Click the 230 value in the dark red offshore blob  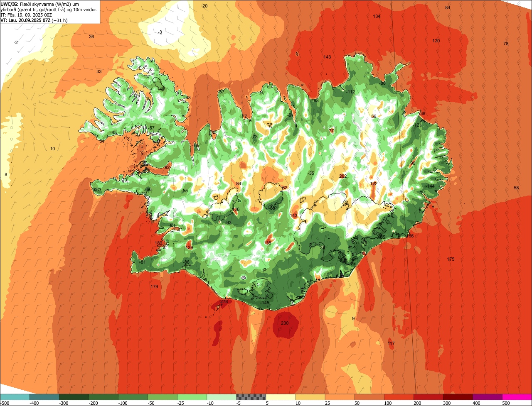[x=285, y=323]
